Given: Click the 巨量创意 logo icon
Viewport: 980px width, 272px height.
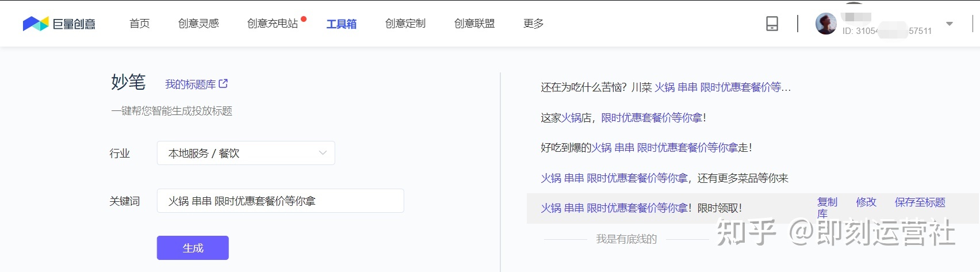Looking at the screenshot, I should click(35, 24).
